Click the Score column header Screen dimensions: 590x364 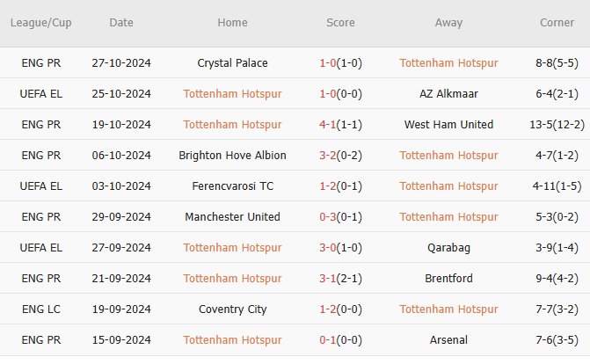pyautogui.click(x=340, y=23)
